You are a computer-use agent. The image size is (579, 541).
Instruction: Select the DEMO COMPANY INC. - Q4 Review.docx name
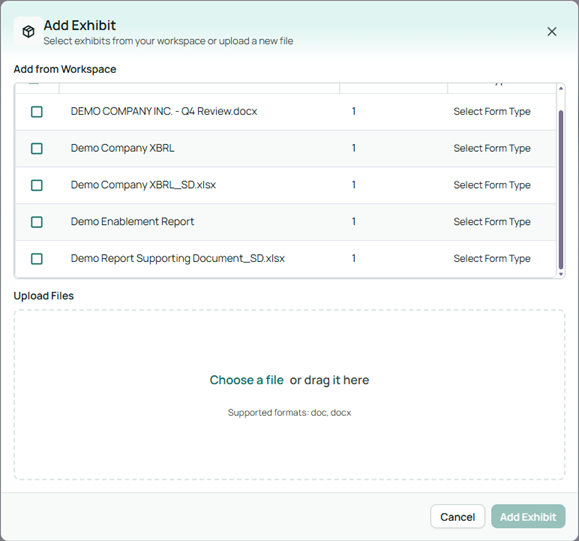tap(164, 111)
